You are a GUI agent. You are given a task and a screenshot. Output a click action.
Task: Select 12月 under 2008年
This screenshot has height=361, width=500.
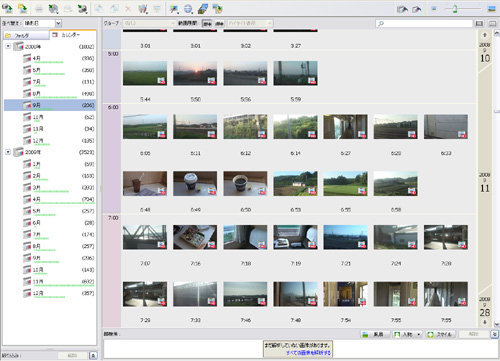50,141
